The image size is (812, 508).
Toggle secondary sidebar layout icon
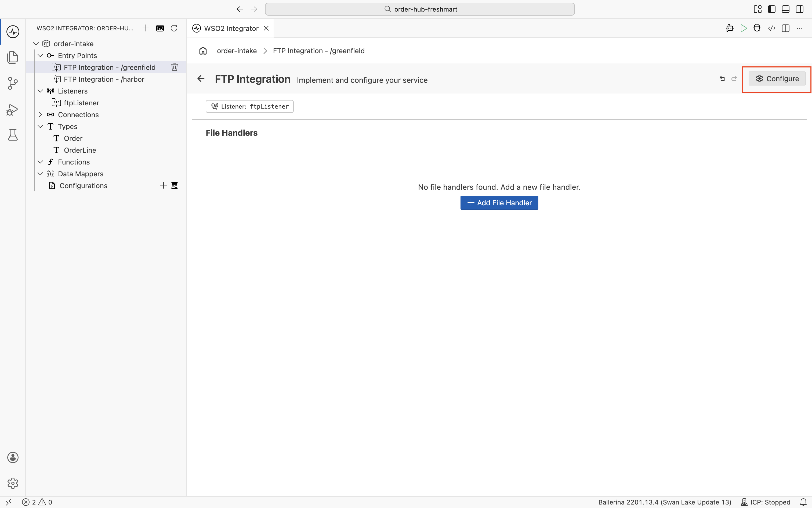pyautogui.click(x=800, y=9)
